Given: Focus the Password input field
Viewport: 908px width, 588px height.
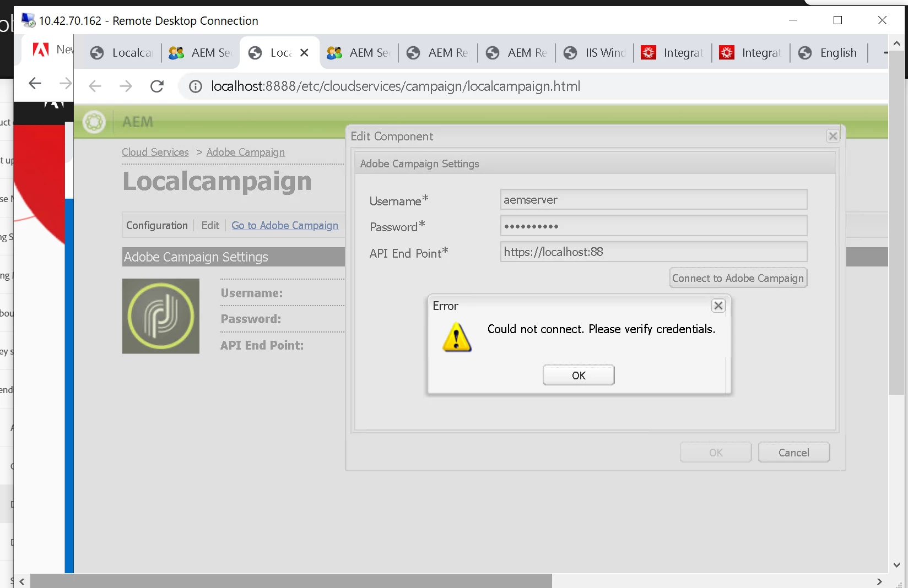Looking at the screenshot, I should point(653,226).
